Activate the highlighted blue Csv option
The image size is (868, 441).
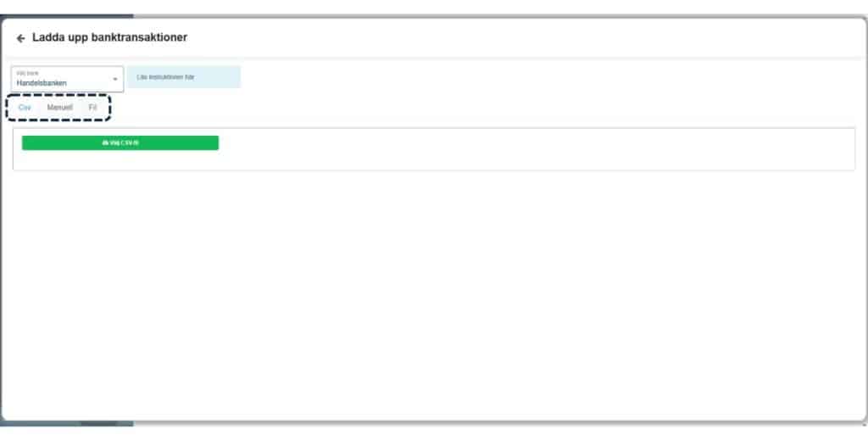coord(25,108)
